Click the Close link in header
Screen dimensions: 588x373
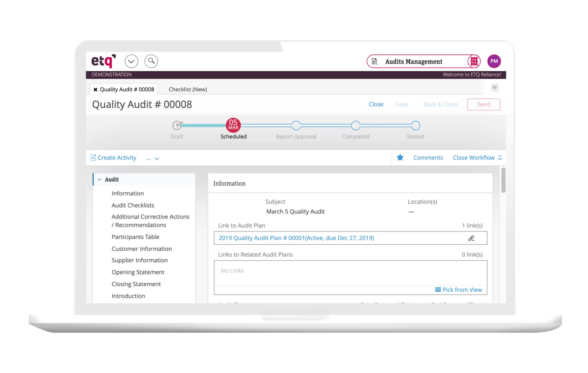pos(376,104)
